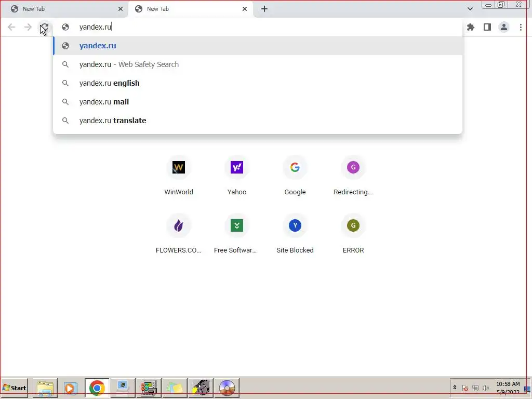Click the Windows Start button
The image size is (532, 399).
14,388
